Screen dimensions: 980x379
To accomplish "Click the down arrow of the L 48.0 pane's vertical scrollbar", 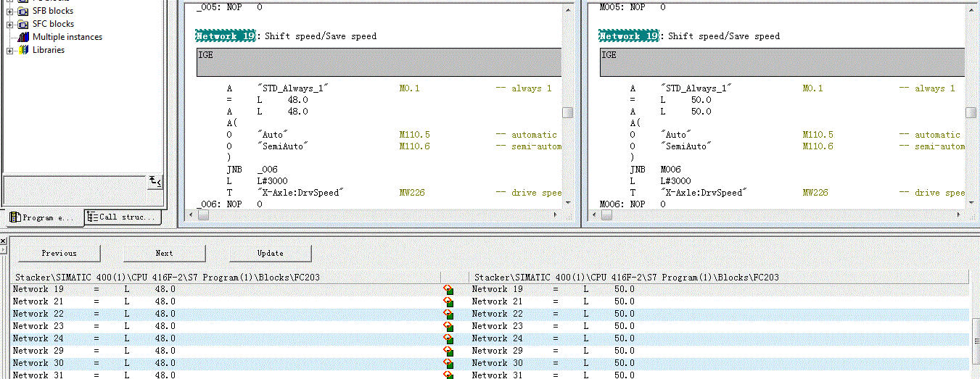I will 568,203.
